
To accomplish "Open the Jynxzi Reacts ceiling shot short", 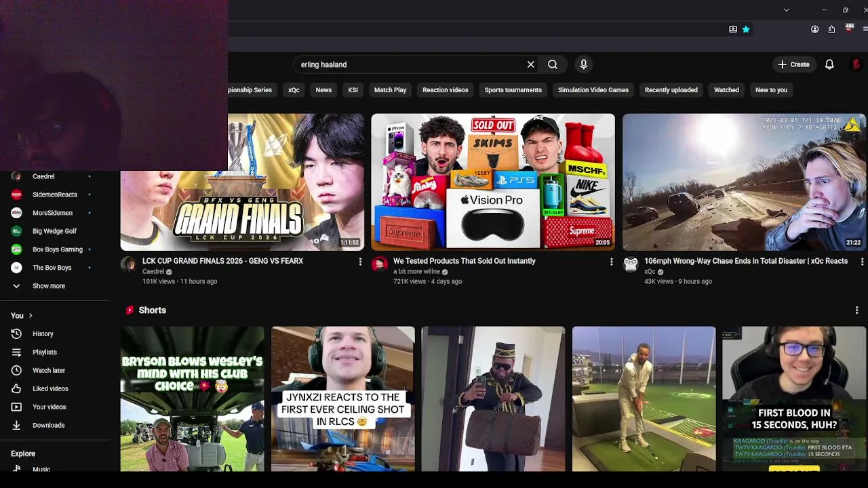I will [343, 399].
